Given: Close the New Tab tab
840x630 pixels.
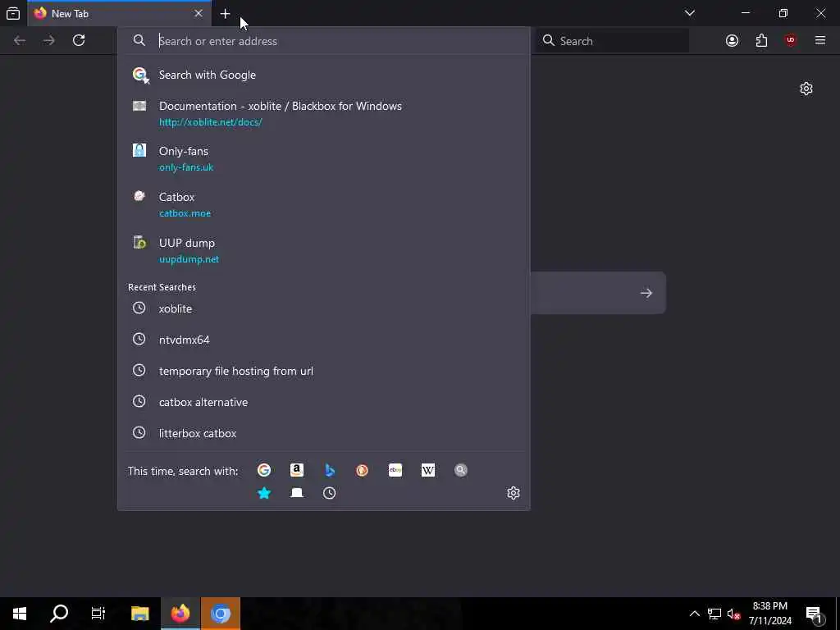Looking at the screenshot, I should click(x=199, y=13).
